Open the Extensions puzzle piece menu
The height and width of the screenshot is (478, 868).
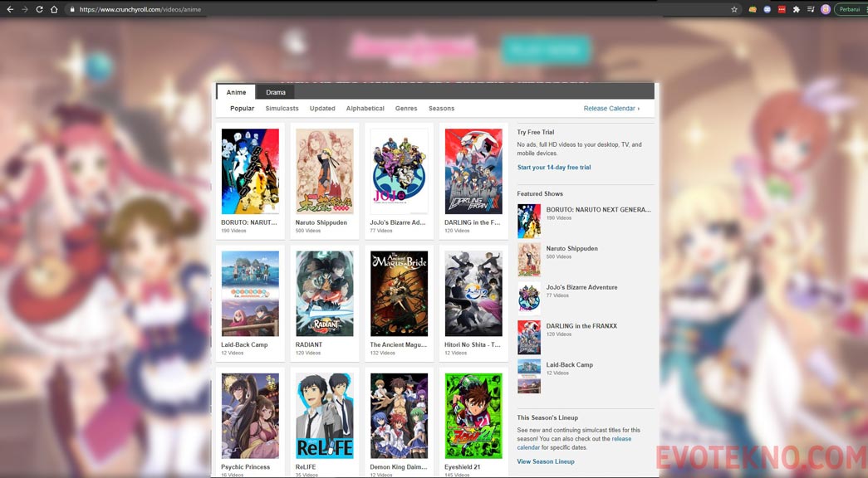pyautogui.click(x=796, y=9)
